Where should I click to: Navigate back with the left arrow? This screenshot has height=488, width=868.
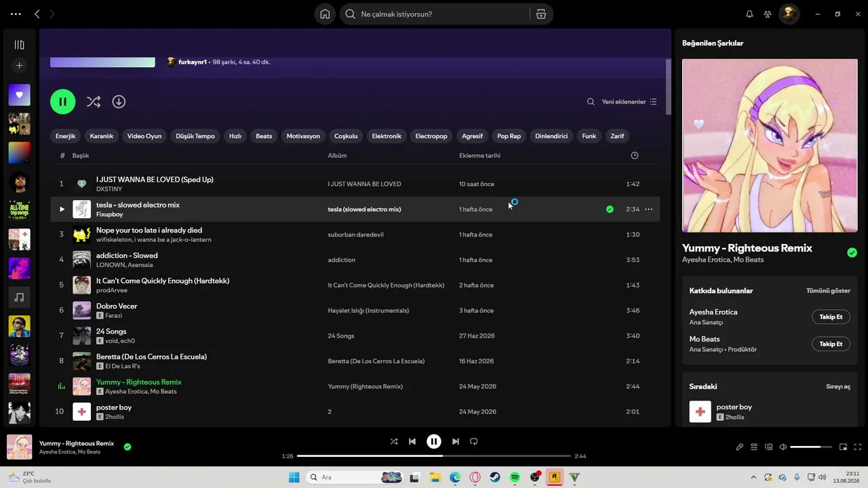point(37,14)
